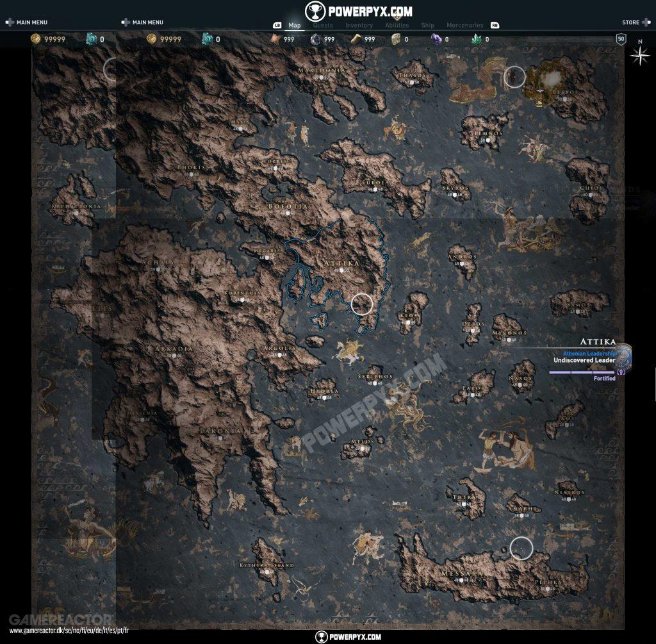The image size is (656, 644).
Task: Select the leather hide resource icon
Action: pos(275,39)
